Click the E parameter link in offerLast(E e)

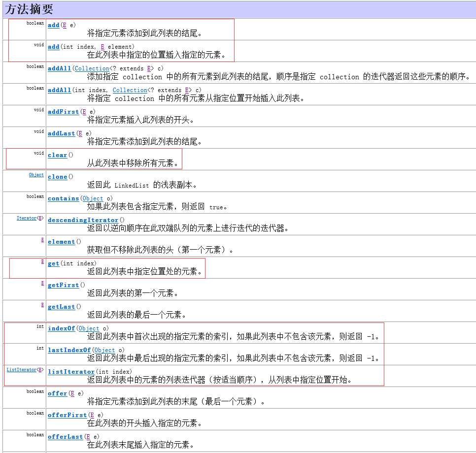tap(88, 437)
